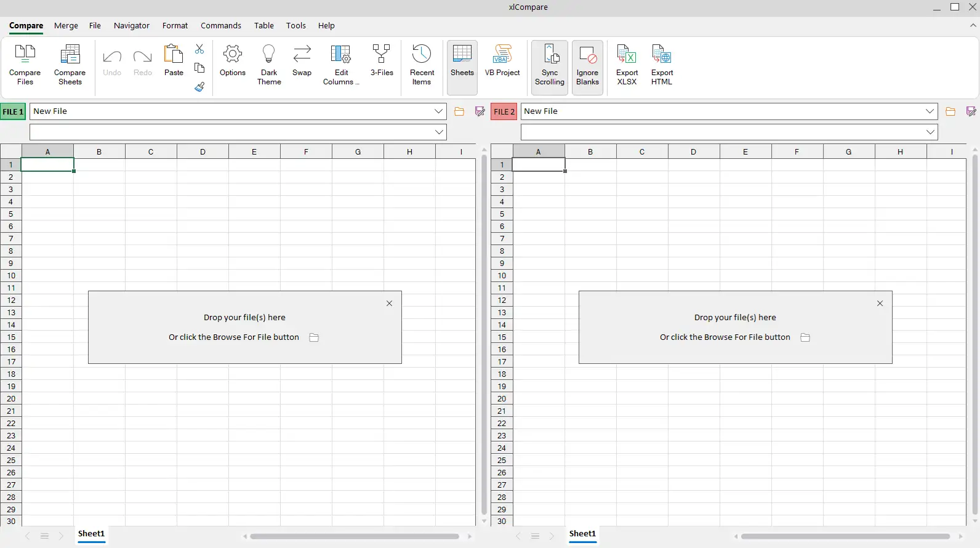The height and width of the screenshot is (548, 980).
Task: Open right pane sheet list icon
Action: point(536,536)
